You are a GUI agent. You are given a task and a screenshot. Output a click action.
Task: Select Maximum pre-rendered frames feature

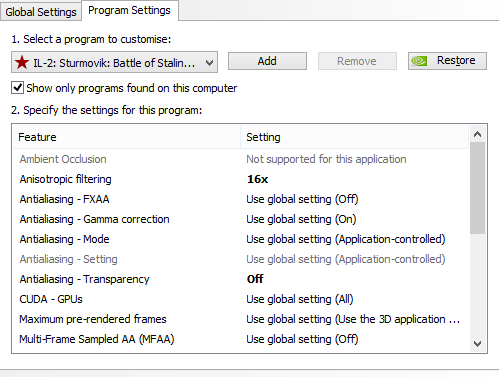coord(93,319)
